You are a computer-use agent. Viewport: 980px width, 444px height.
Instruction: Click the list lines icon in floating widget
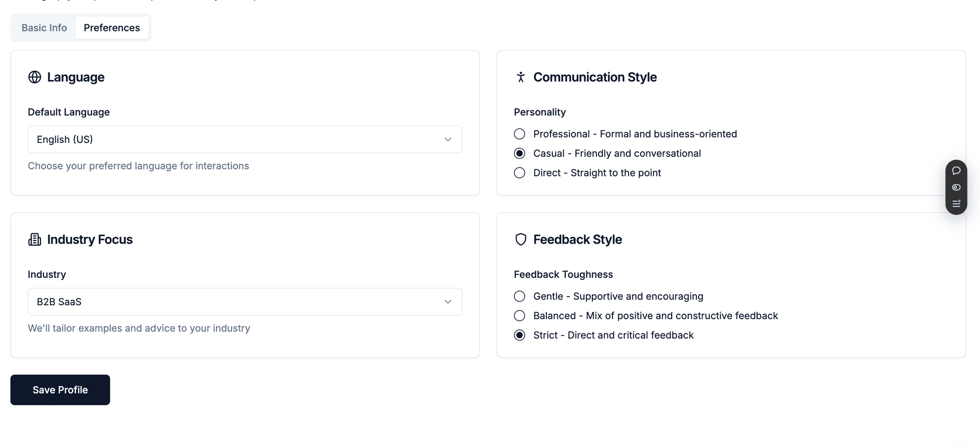[x=956, y=204]
